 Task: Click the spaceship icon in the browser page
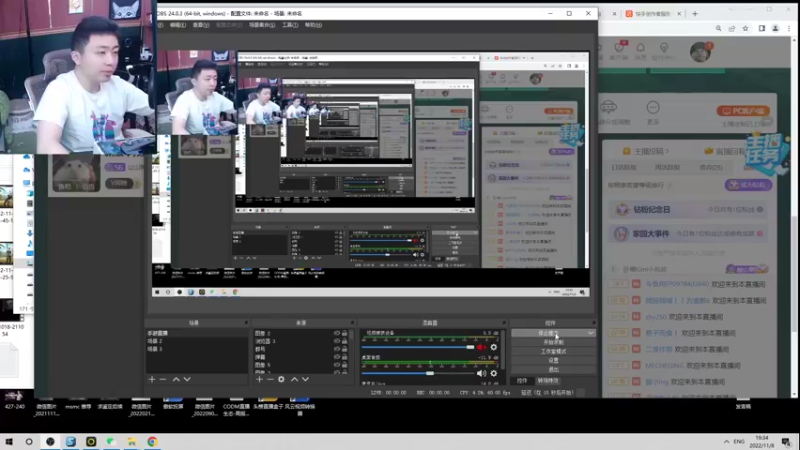pyautogui.click(x=609, y=107)
